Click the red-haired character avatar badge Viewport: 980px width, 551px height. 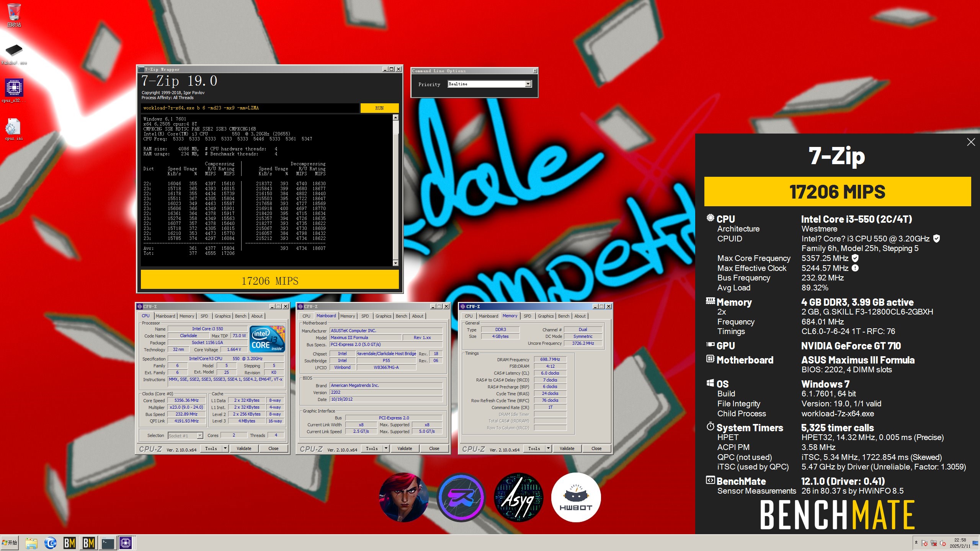tap(404, 497)
